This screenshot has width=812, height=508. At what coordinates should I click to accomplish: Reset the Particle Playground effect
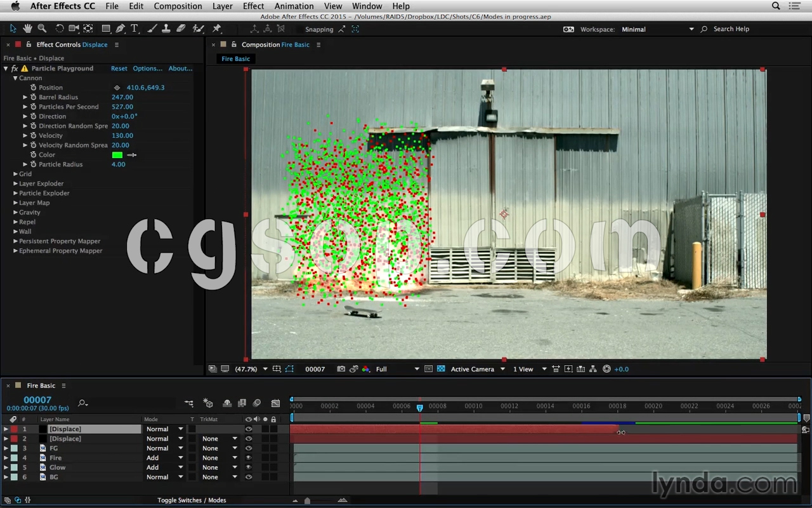click(x=119, y=69)
